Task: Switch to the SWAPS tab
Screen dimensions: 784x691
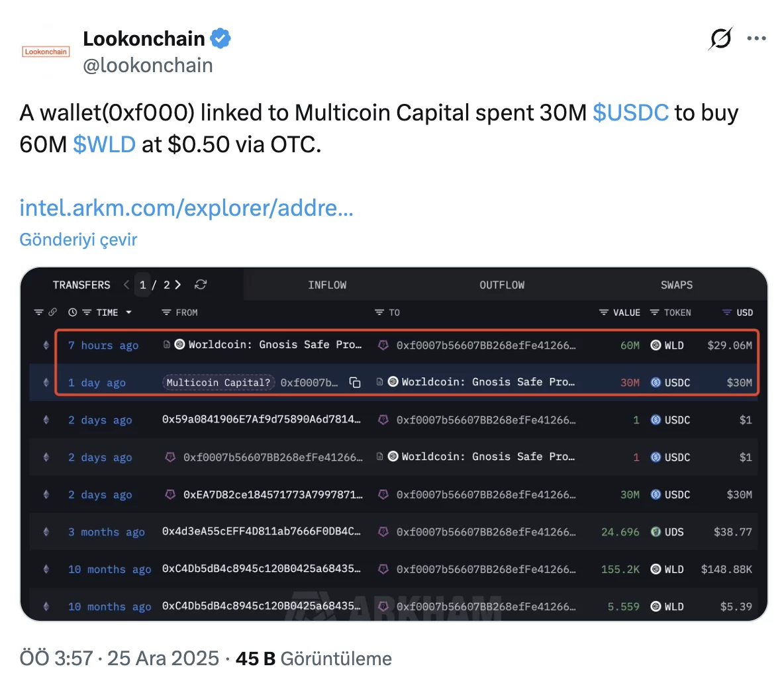Action: [x=676, y=285]
